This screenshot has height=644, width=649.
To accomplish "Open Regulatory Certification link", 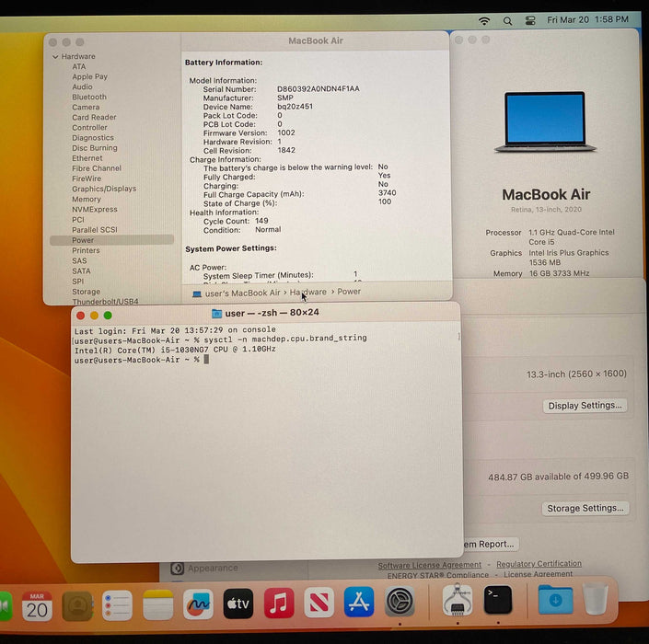I will pyautogui.click(x=539, y=564).
